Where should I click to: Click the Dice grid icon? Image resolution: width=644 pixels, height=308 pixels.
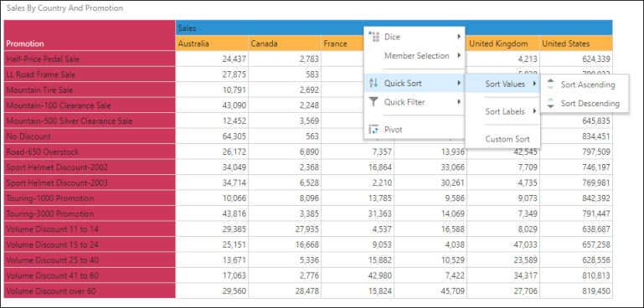pyautogui.click(x=374, y=37)
